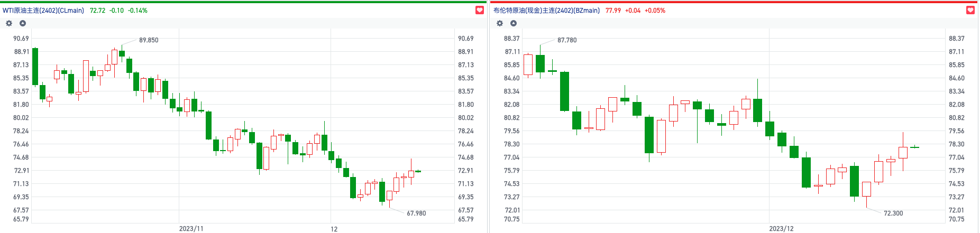Open the 布伦特原油(现金)主连(2402)(BZmain) title link
The height and width of the screenshot is (233, 980).
pyautogui.click(x=546, y=11)
